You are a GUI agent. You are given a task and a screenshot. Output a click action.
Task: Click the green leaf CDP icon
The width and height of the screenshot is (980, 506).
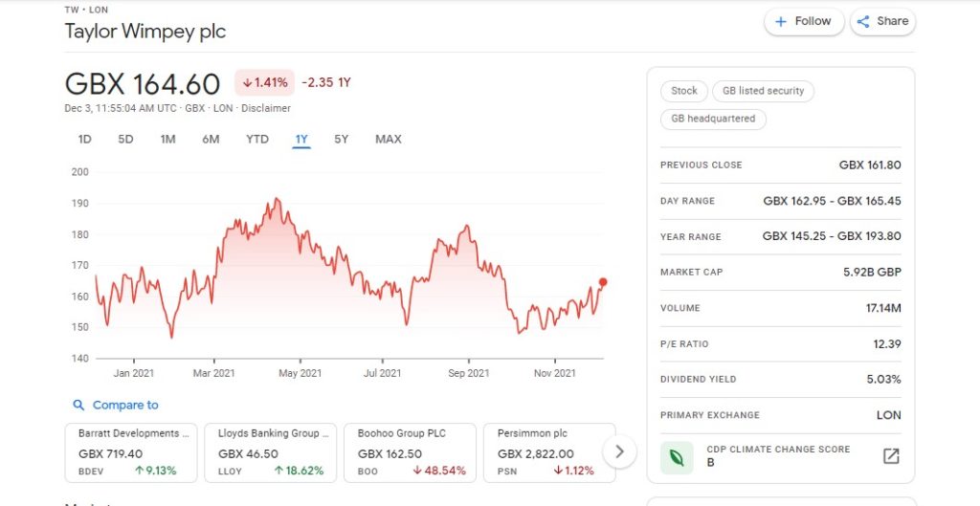click(677, 458)
